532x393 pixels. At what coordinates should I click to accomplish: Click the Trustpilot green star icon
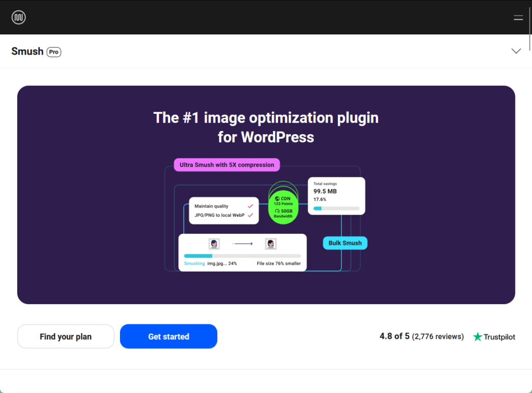[x=477, y=336]
